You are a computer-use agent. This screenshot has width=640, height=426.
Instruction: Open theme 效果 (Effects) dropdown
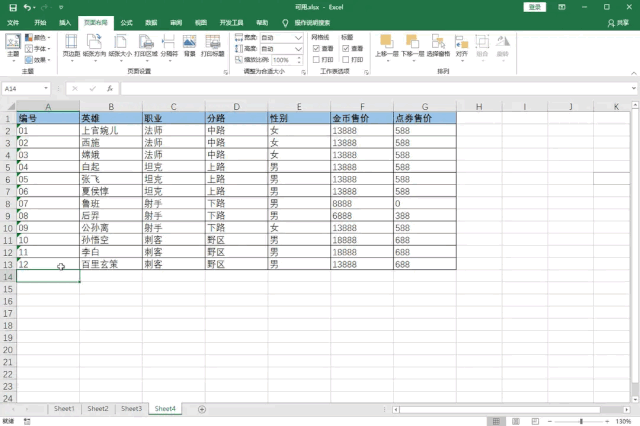[38, 60]
